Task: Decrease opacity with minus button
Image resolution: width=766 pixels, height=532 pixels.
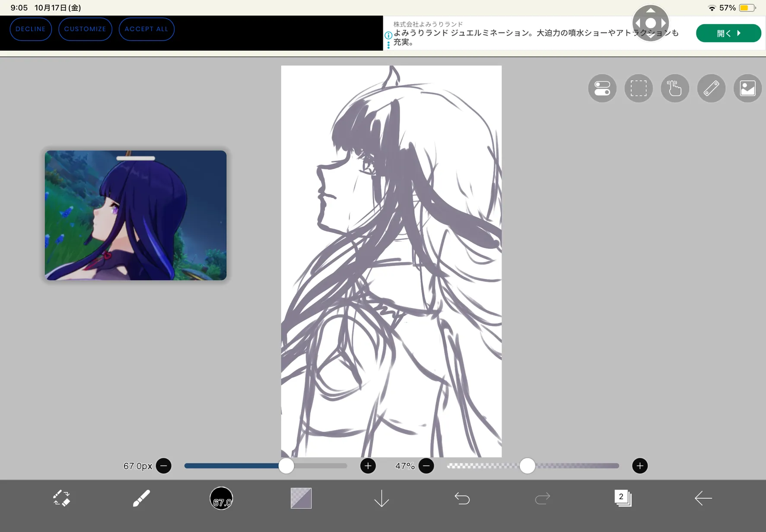Action: 426,466
